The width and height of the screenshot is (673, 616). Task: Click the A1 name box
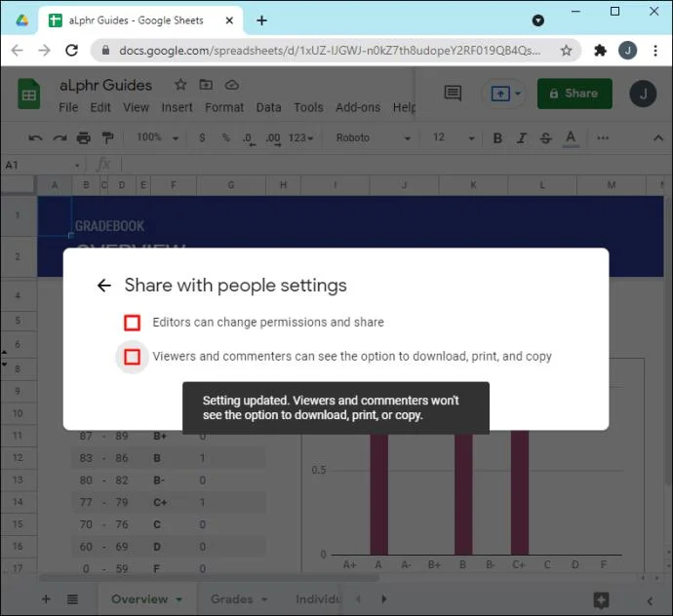point(36,165)
